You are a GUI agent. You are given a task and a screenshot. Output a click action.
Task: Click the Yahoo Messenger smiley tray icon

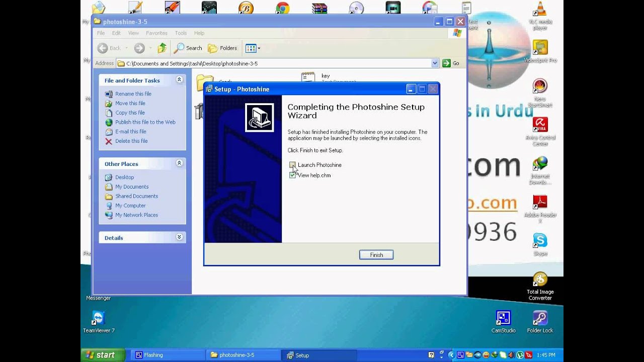tap(486, 355)
